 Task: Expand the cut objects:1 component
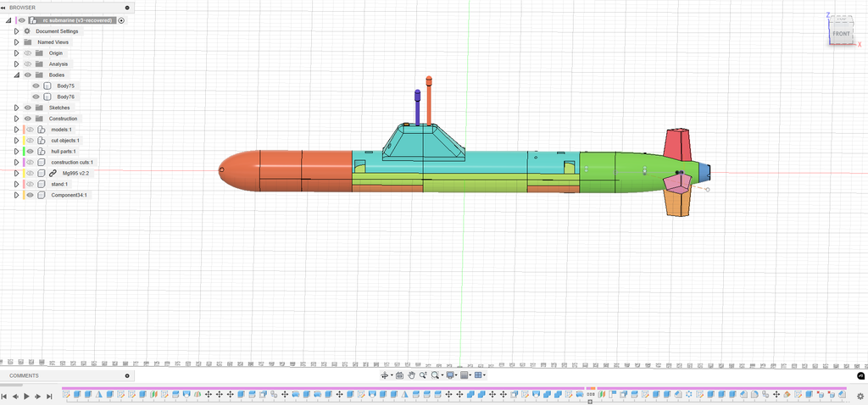tap(17, 141)
